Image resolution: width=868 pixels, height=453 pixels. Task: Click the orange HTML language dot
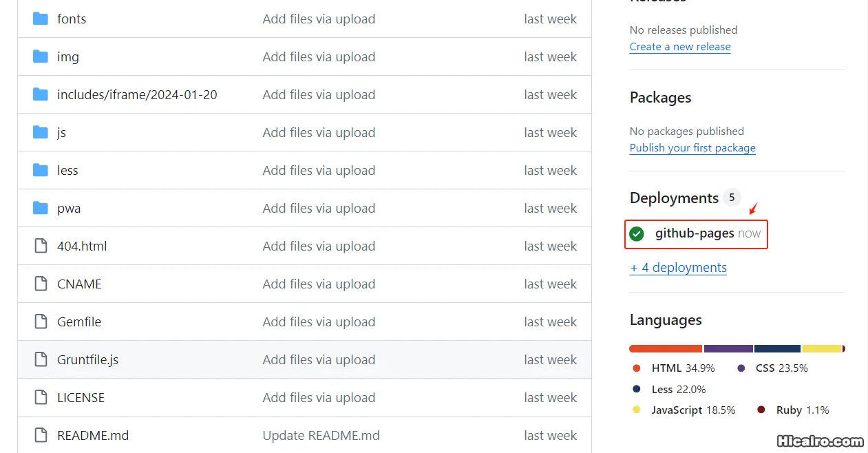point(637,368)
